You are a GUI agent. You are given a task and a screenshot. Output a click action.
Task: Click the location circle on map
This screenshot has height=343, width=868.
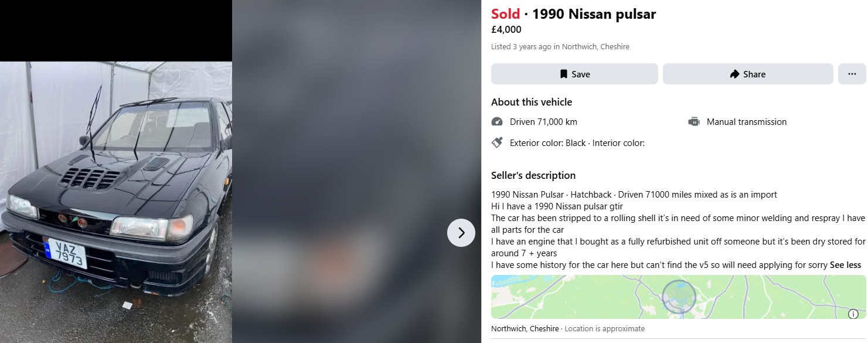[x=679, y=297]
